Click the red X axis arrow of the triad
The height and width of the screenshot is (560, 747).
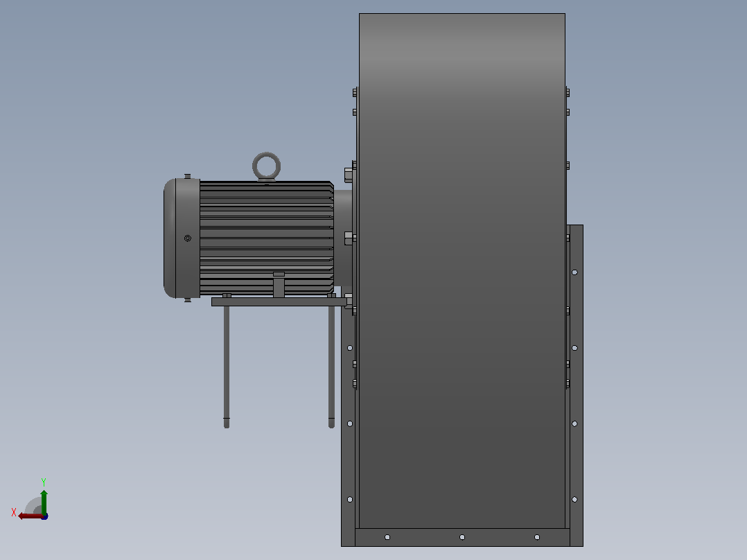[30, 516]
